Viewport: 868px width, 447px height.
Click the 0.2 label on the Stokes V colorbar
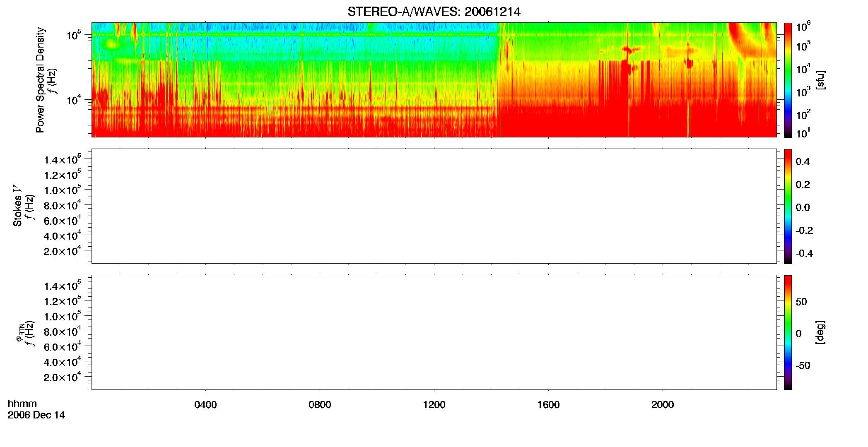click(803, 185)
